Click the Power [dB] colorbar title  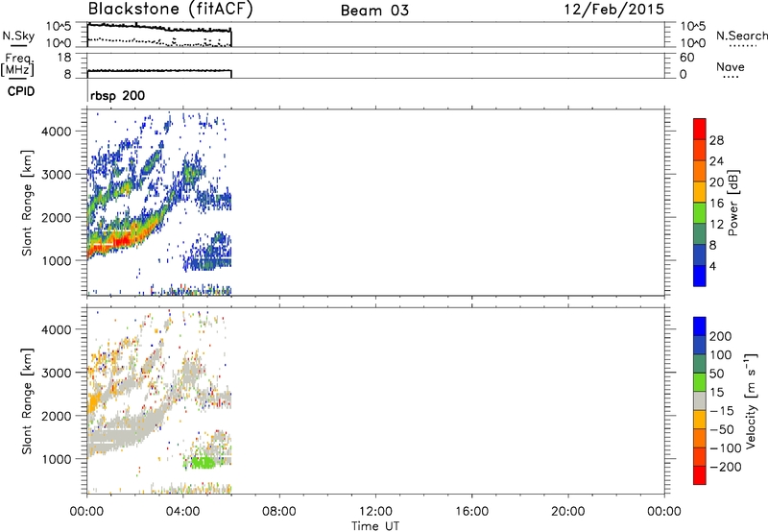click(x=732, y=203)
